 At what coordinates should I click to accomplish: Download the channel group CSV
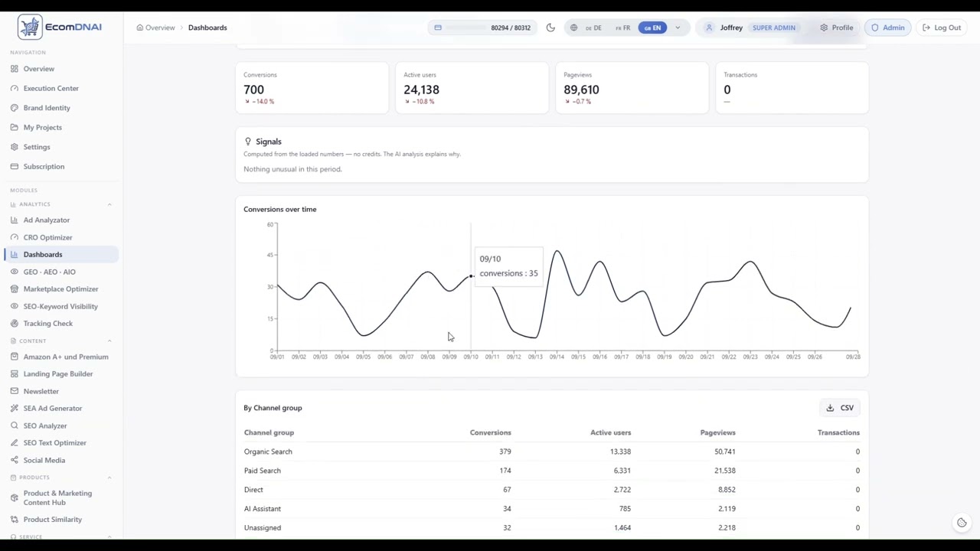click(840, 408)
